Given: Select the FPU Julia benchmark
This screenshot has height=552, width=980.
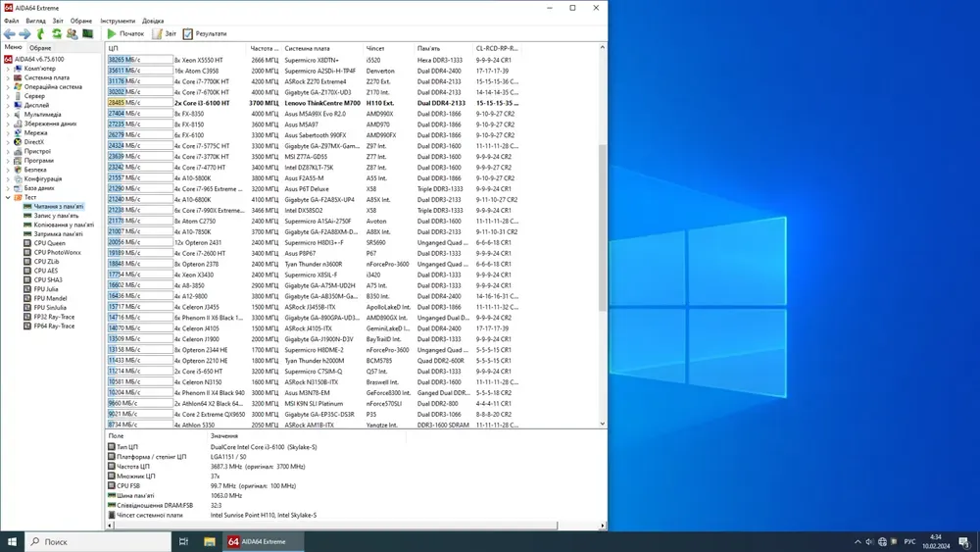Looking at the screenshot, I should (46, 289).
